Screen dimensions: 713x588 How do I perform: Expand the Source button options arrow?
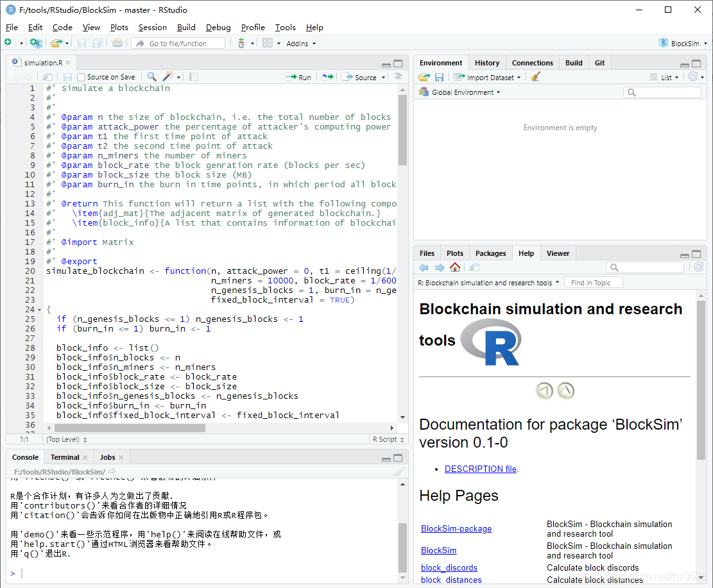pyautogui.click(x=383, y=77)
